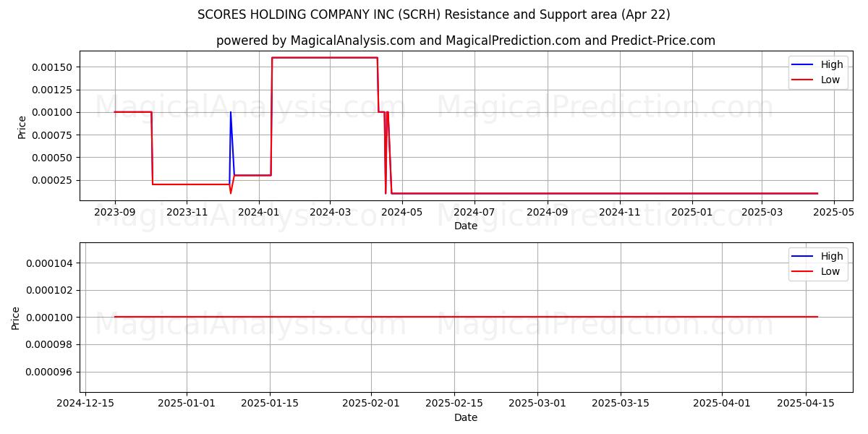Click the upper chart x-axis label 2025-05
The image size is (868, 434).
(x=834, y=212)
